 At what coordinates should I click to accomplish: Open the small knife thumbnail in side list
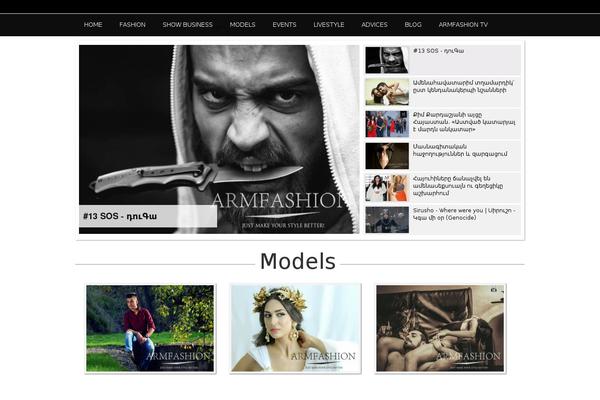tap(387, 60)
